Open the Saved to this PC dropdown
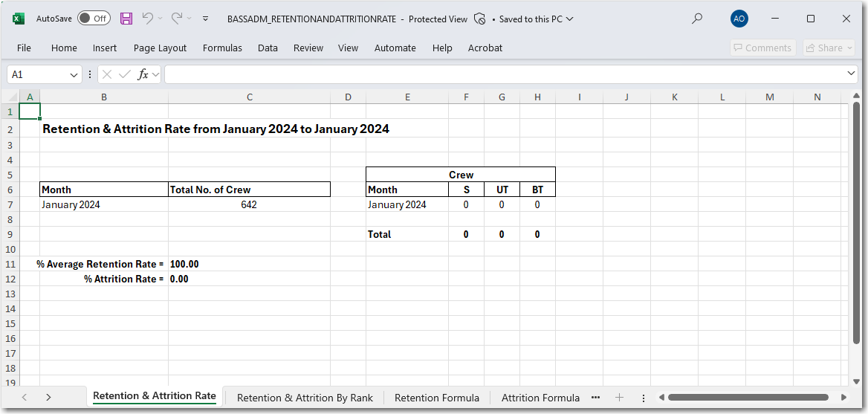 [x=570, y=19]
